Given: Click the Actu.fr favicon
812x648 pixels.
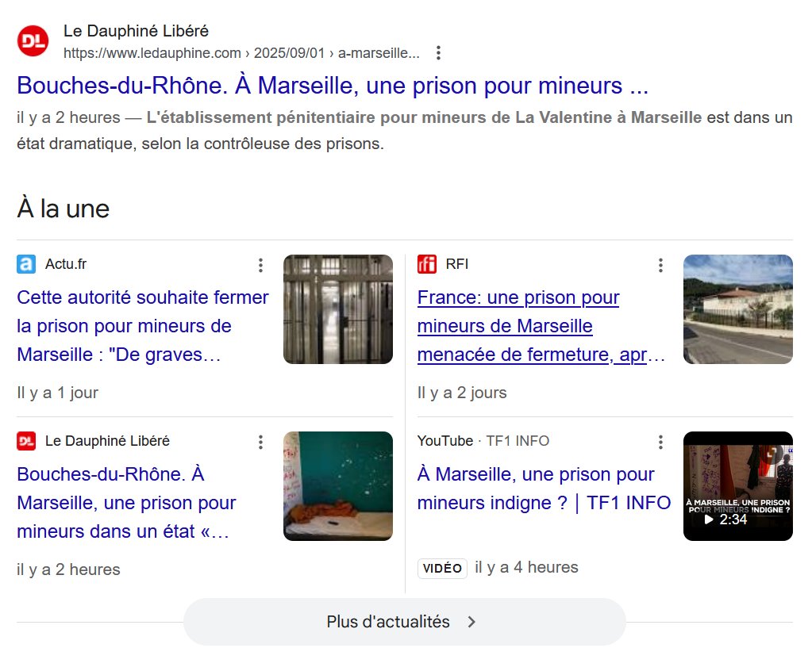Looking at the screenshot, I should (26, 264).
